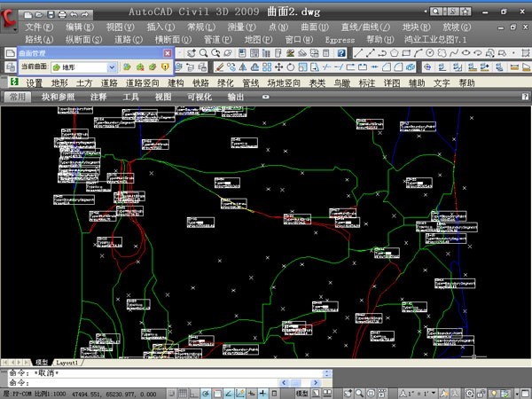
Task: Click the AutoCAD application menu logo
Action: pos(10,20)
